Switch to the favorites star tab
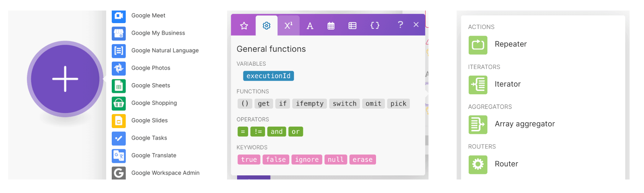The height and width of the screenshot is (193, 644). [x=244, y=25]
